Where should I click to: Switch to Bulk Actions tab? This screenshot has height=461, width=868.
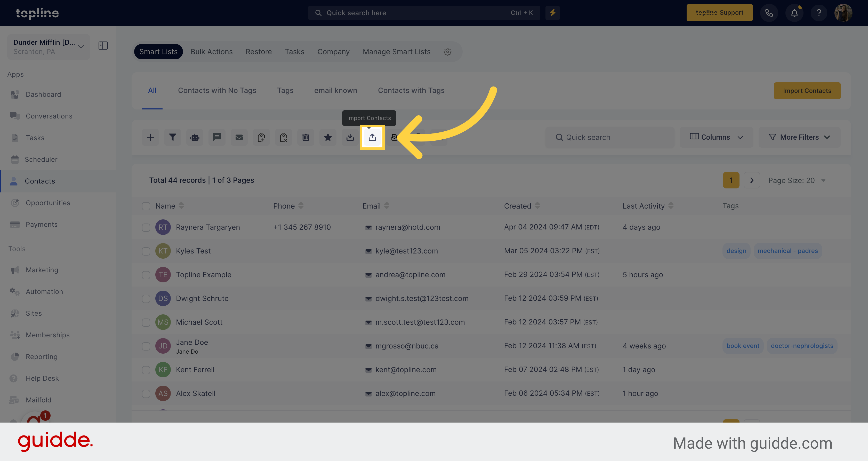pyautogui.click(x=212, y=52)
